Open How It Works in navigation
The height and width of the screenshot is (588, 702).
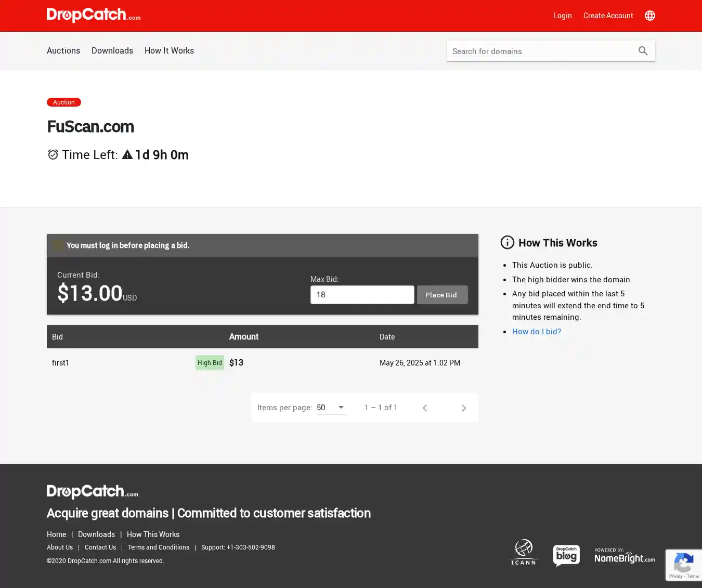coord(169,50)
